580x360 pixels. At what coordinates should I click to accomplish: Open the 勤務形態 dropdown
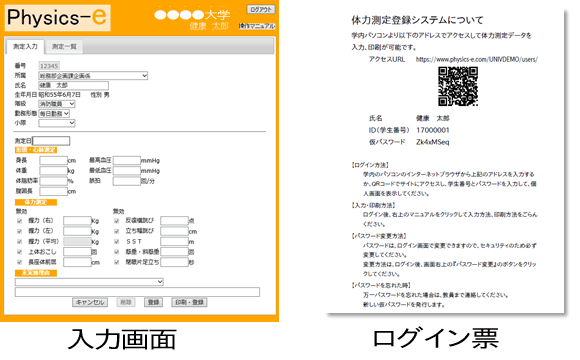(54, 114)
